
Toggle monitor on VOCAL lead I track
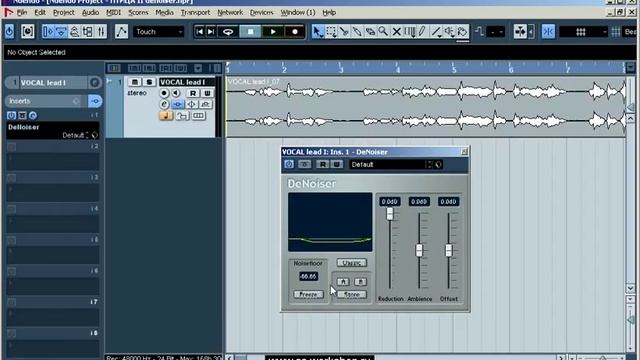(x=176, y=93)
